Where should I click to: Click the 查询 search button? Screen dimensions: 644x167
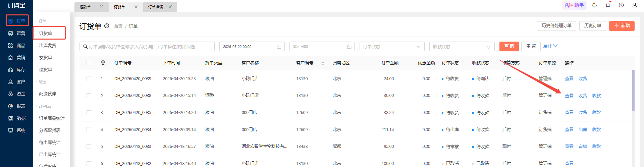[x=509, y=46]
